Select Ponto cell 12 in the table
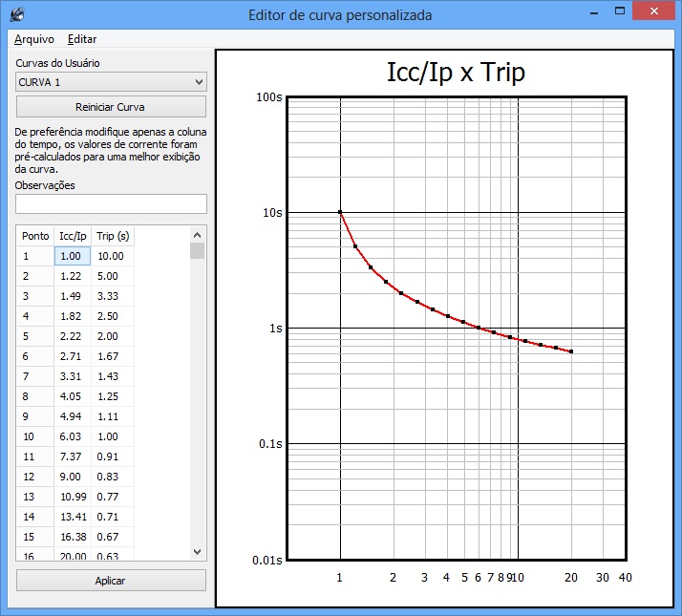682x616 pixels. tap(35, 477)
